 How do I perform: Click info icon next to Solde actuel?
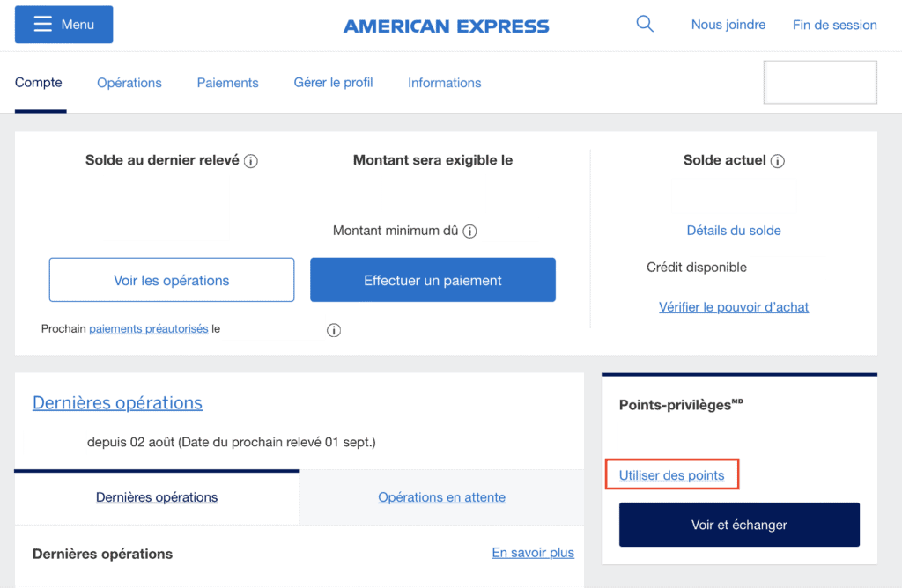[x=778, y=161]
